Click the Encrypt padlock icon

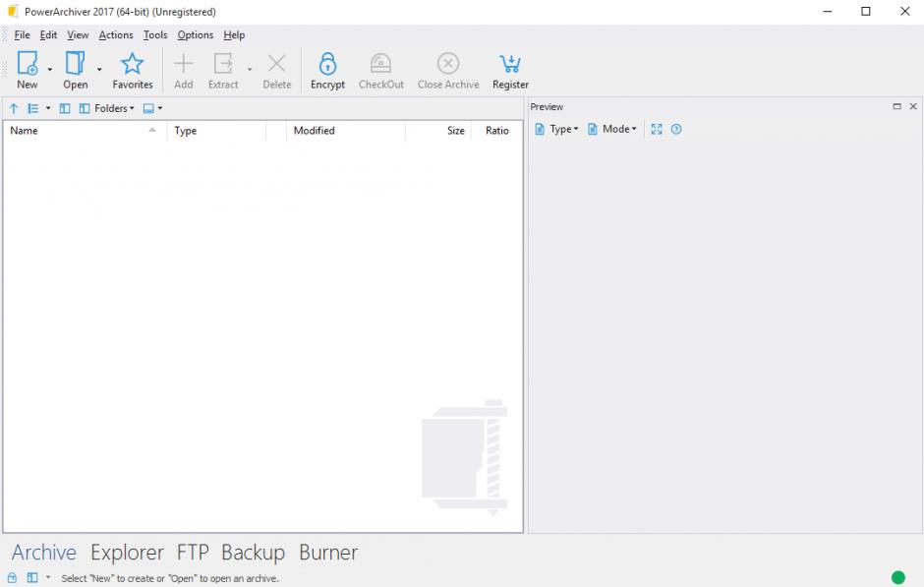click(x=327, y=63)
